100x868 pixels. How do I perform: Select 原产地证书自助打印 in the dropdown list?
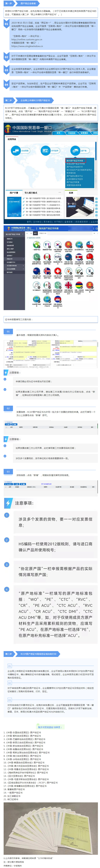(x=75, y=167)
